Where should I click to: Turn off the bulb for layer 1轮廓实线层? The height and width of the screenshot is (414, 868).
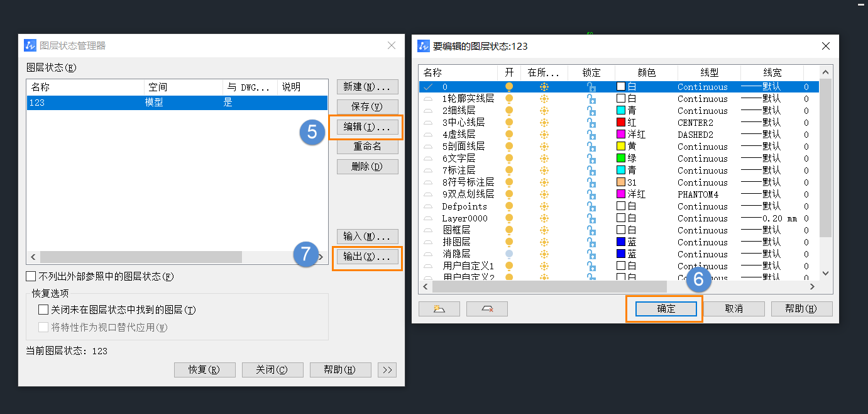coord(509,99)
